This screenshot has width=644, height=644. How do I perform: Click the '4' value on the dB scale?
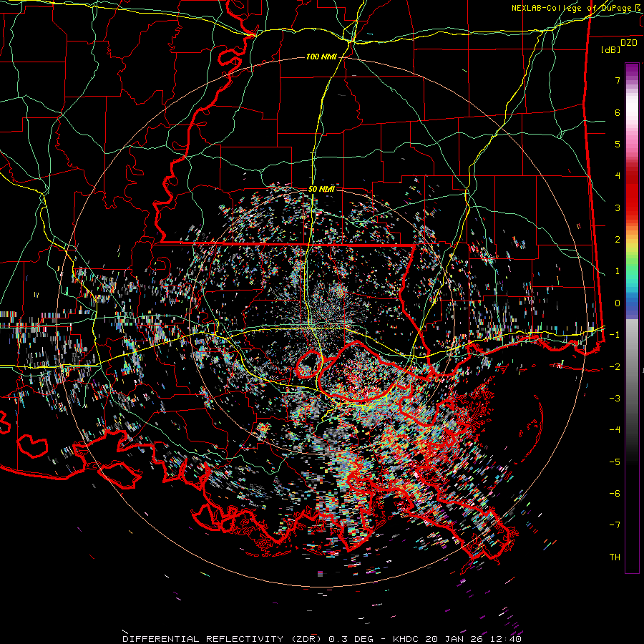point(618,176)
